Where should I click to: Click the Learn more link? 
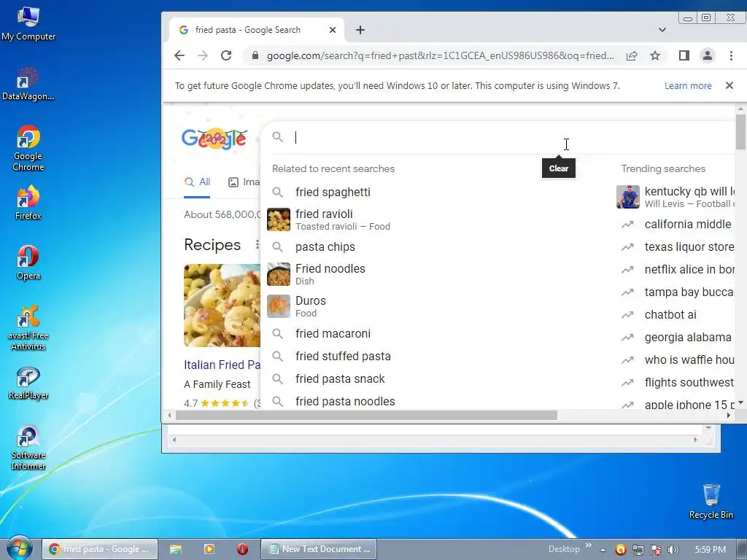click(x=688, y=86)
